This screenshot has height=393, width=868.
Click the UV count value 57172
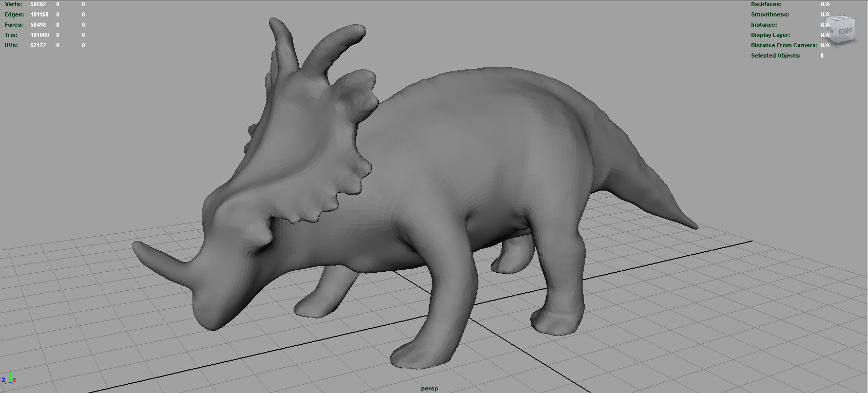[38, 45]
